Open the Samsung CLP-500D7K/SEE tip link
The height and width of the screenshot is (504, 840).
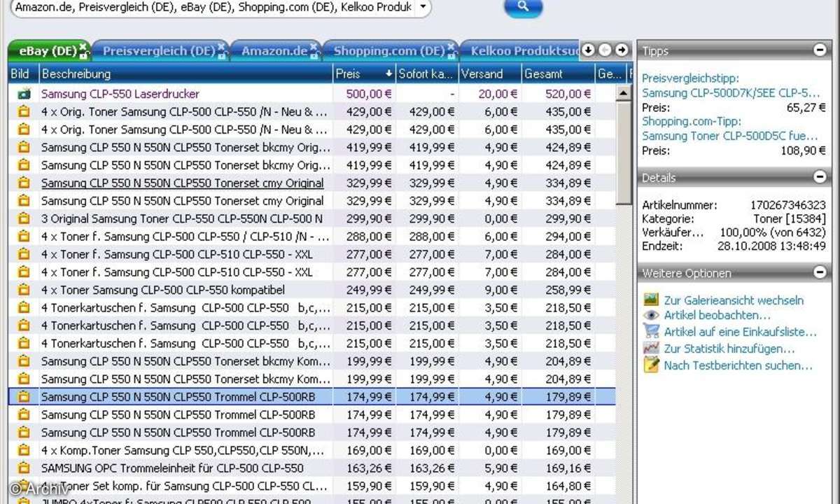[x=731, y=93]
